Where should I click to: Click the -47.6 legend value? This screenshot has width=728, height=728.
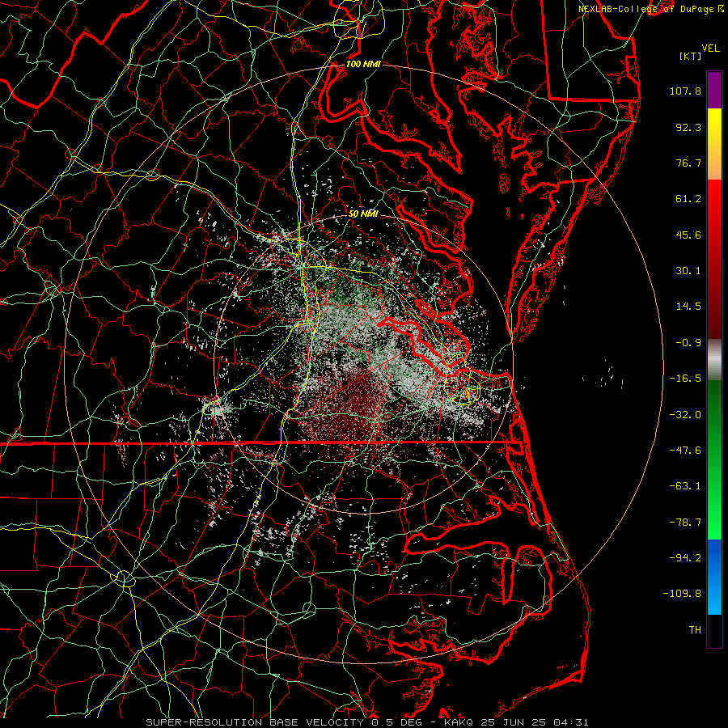coord(685,451)
